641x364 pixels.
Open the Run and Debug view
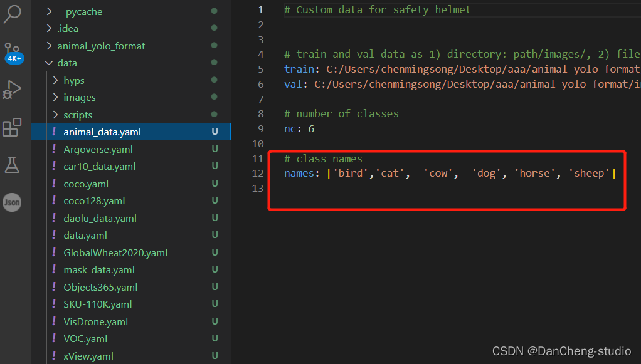point(12,90)
